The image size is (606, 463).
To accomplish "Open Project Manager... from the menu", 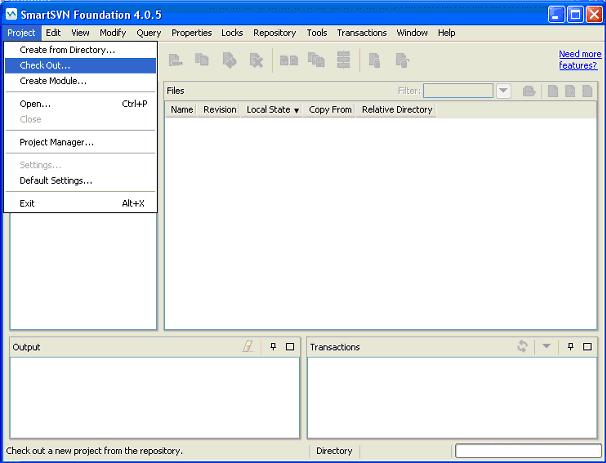I will (57, 142).
